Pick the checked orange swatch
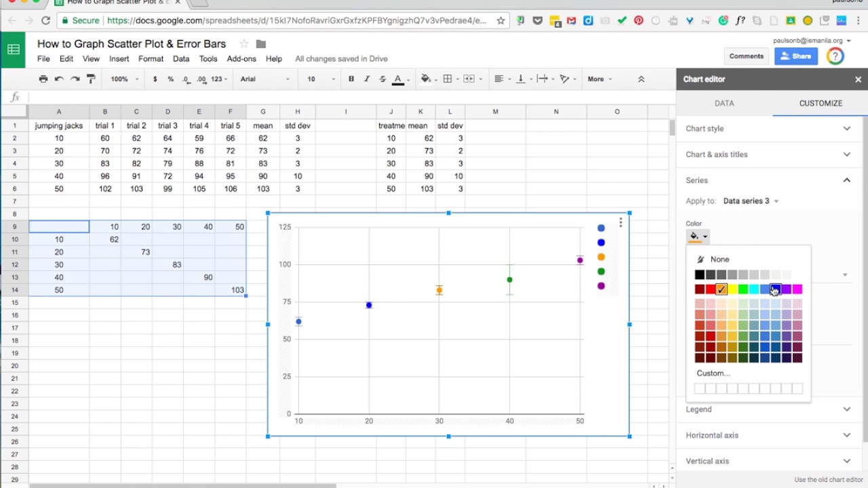868x488 pixels. [722, 289]
